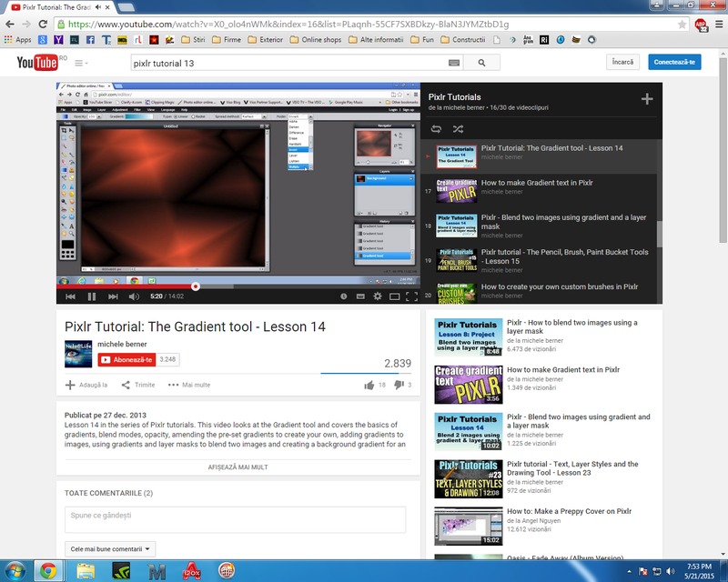Open the Apps bookmarks shortcut
Viewport: 728px width, 582px height.
(x=17, y=40)
